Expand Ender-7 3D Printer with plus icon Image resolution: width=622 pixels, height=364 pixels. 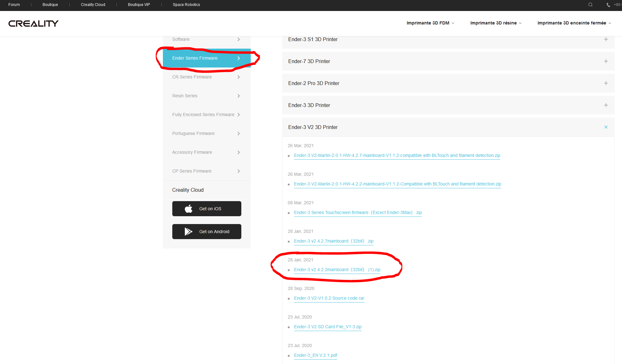tap(606, 61)
